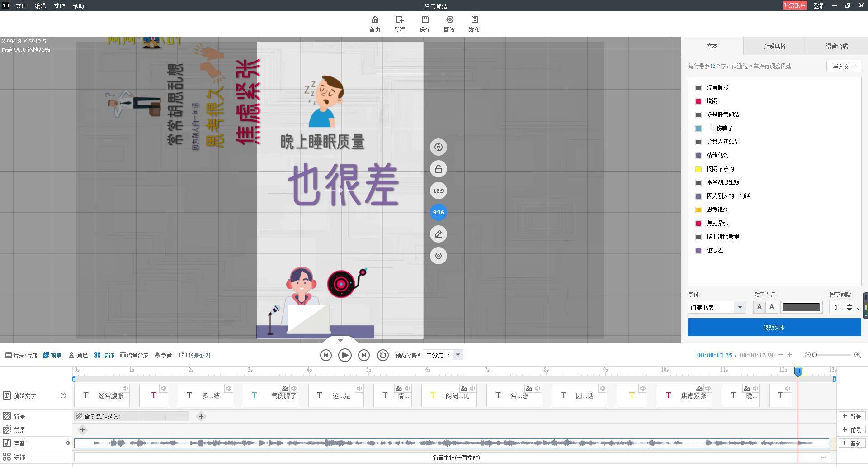Click the round target focus button
868x467 pixels.
pyautogui.click(x=438, y=256)
